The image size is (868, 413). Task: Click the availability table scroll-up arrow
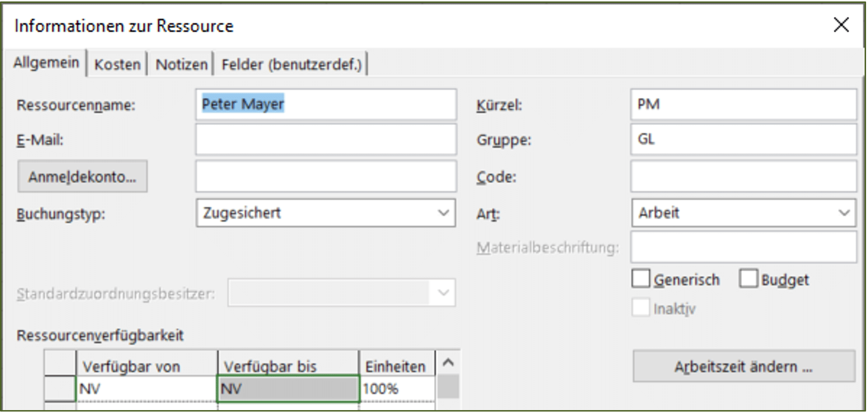(448, 362)
